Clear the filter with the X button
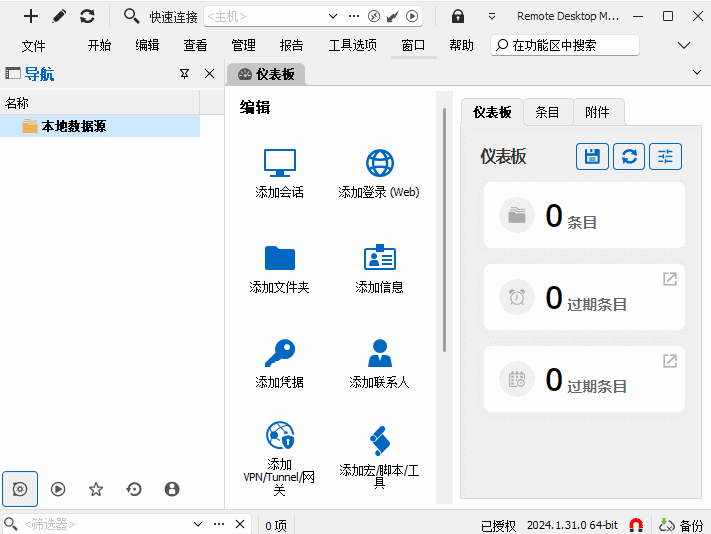Viewport: 711px width, 534px height. pyautogui.click(x=240, y=524)
